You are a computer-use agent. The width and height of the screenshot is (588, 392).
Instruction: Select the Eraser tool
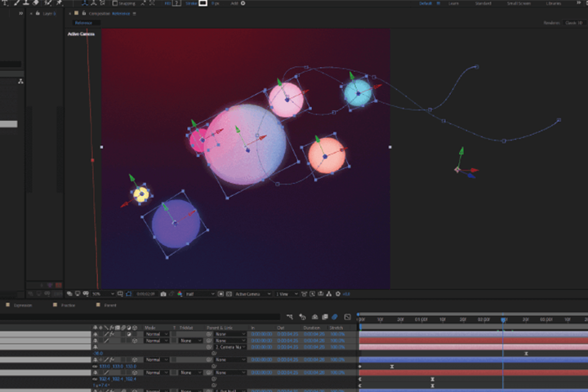point(36,2)
